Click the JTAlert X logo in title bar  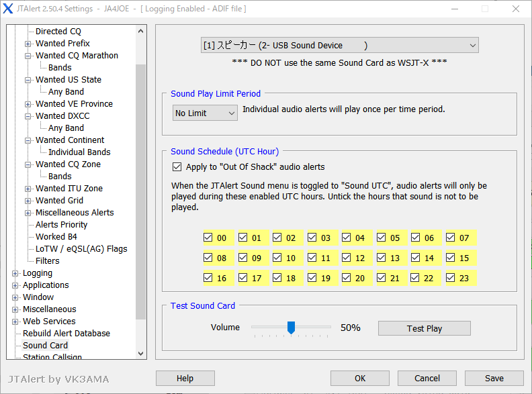pos(8,9)
